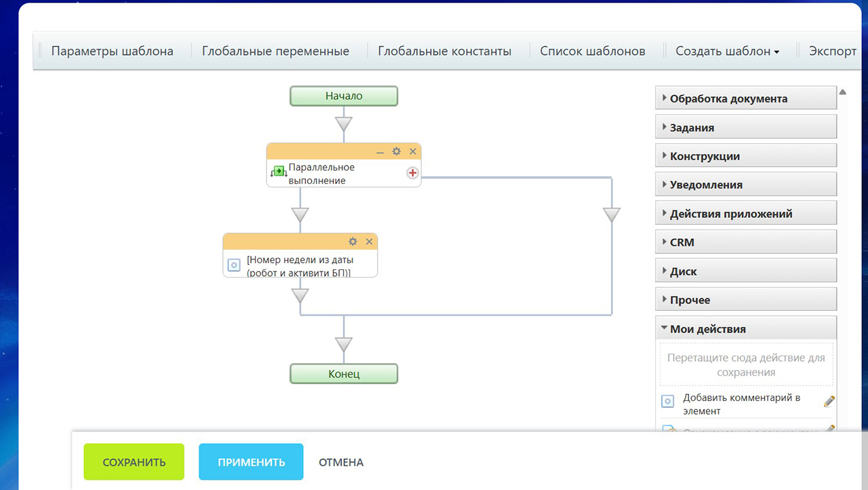Expand the Обработка документа section

coord(746,98)
